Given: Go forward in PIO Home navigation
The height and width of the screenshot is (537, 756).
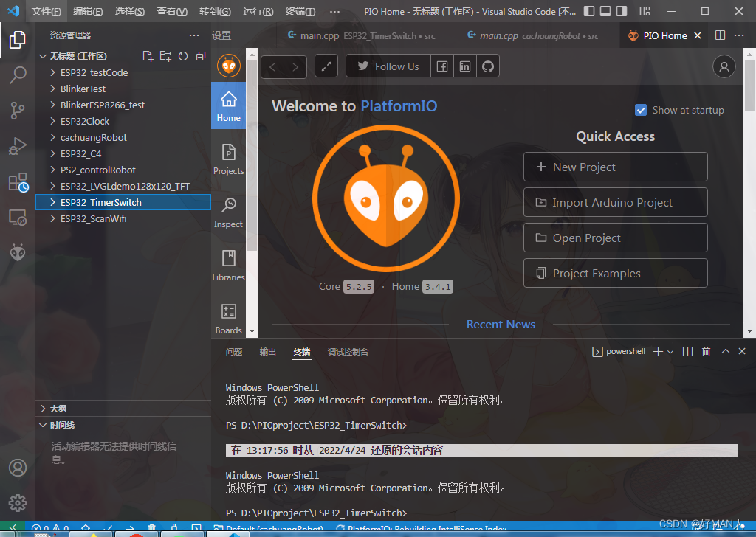Looking at the screenshot, I should [x=295, y=66].
